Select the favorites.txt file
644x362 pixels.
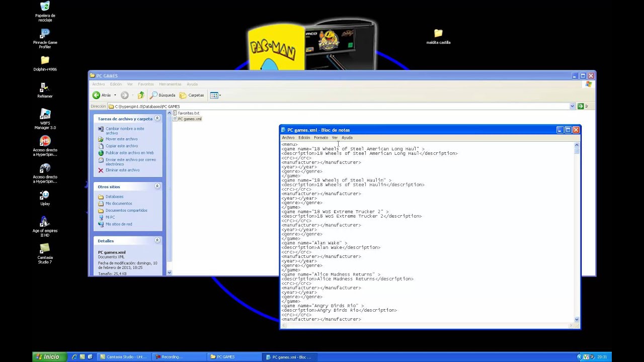186,113
